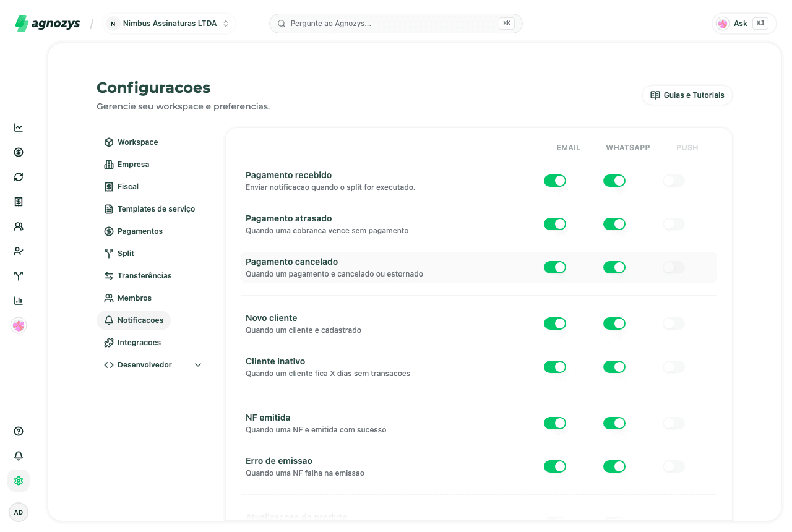The image size is (792, 532).
Task: Open the help question mark icon
Action: point(19,431)
